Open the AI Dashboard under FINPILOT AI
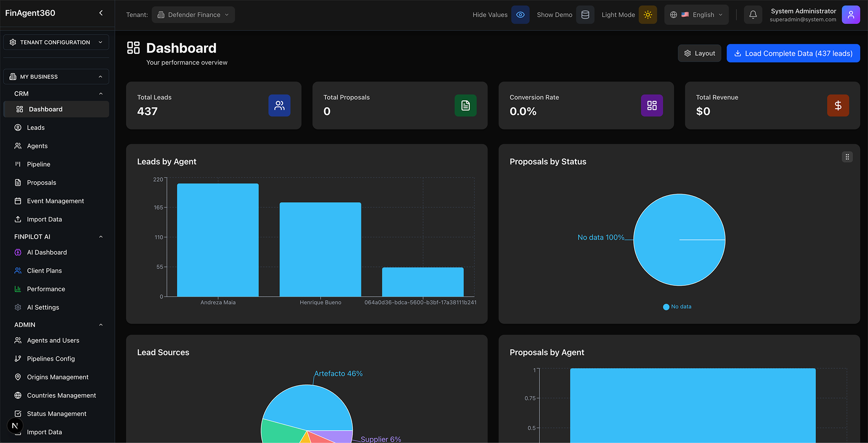The image size is (868, 443). click(47, 252)
